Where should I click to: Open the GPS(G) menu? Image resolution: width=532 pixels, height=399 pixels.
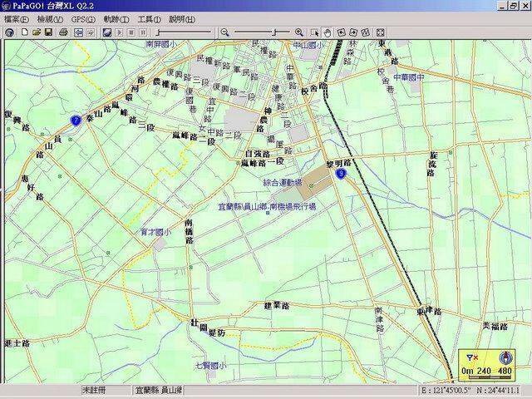83,19
